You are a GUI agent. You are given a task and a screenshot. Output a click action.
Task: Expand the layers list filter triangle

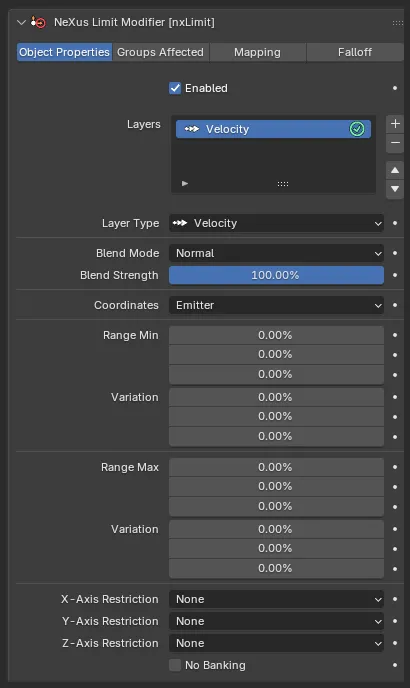[x=185, y=183]
